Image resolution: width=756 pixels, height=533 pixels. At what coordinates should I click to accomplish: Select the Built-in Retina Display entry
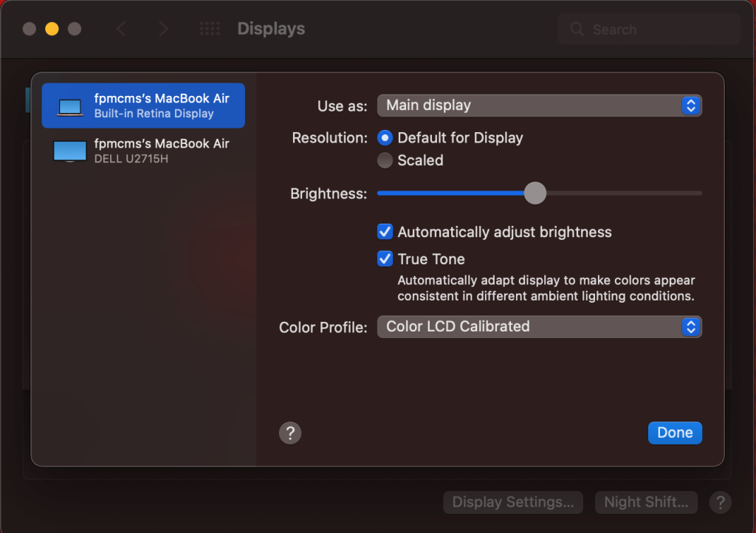pyautogui.click(x=143, y=106)
